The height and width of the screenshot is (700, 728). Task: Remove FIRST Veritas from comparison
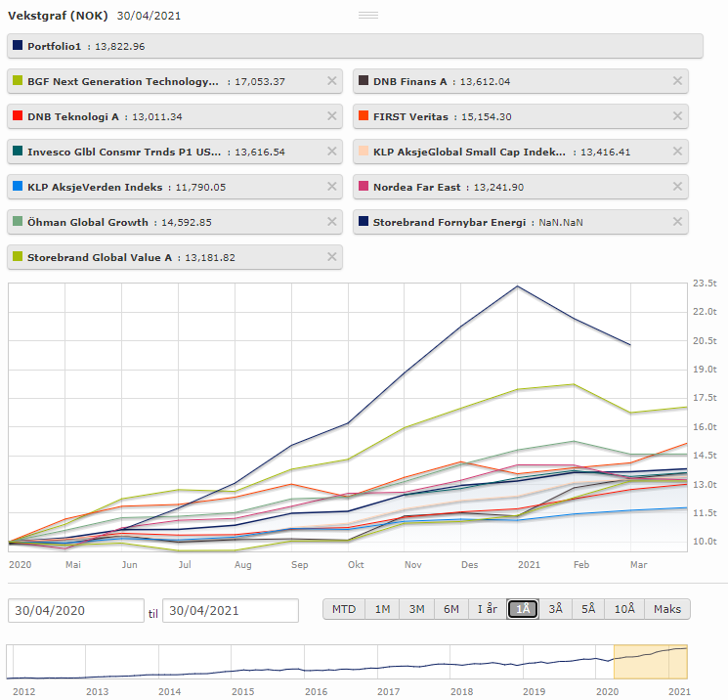tap(677, 116)
